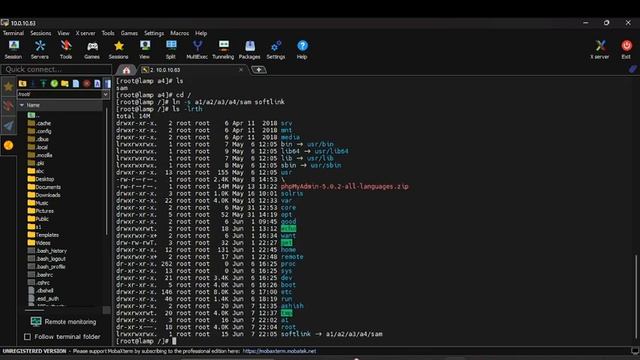Click the file list vertical scrollbar
Screen dimensions: 640x360
click(x=107, y=171)
